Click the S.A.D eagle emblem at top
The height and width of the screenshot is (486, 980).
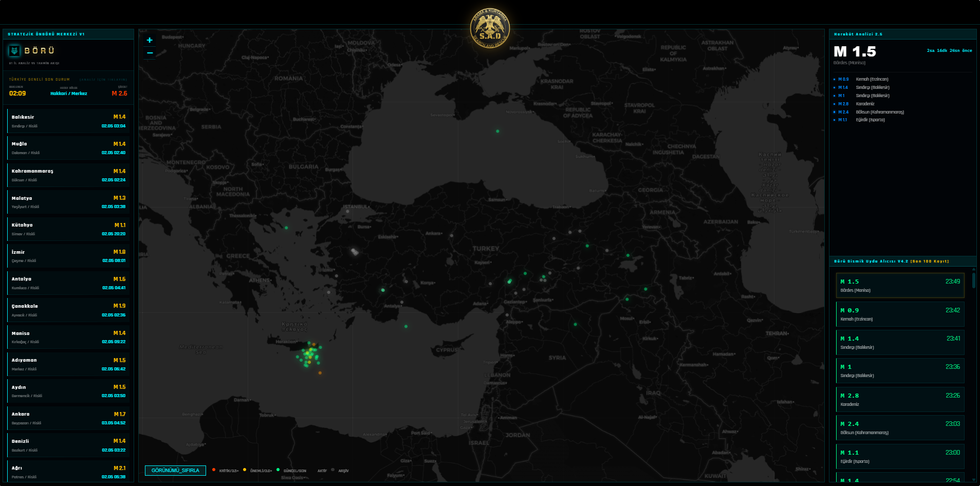tap(490, 28)
